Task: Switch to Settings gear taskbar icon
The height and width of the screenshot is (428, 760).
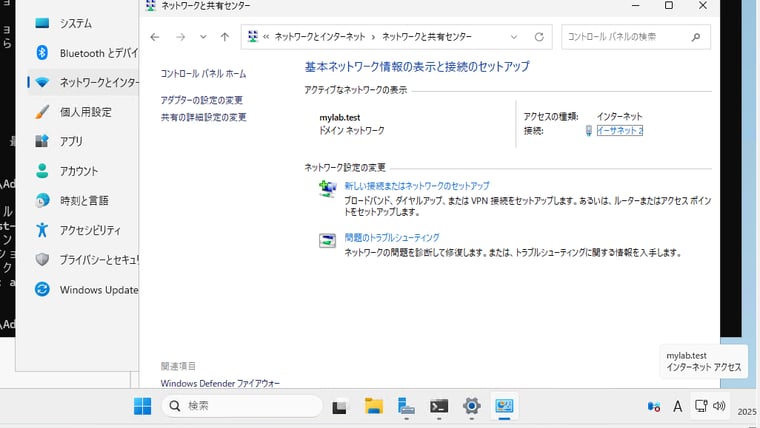Action: coord(472,406)
